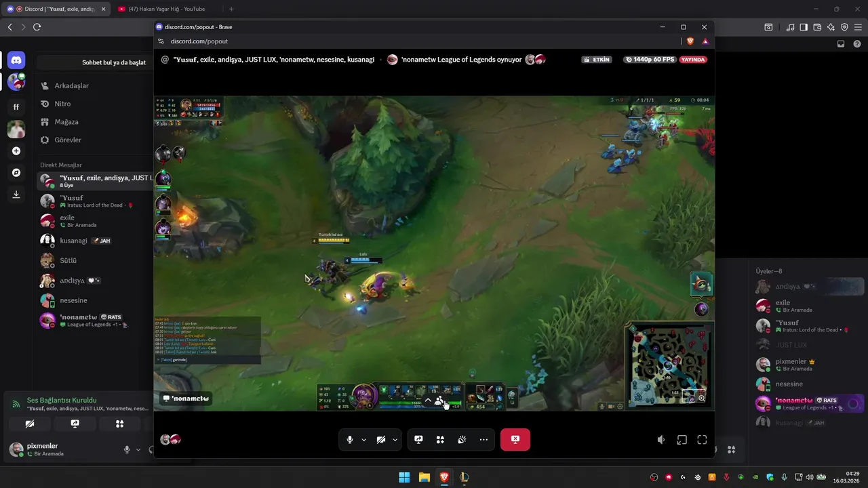Screen dimensions: 868x488
Task: Click the 1440p 60 FPS quality badge
Action: pyautogui.click(x=650, y=60)
